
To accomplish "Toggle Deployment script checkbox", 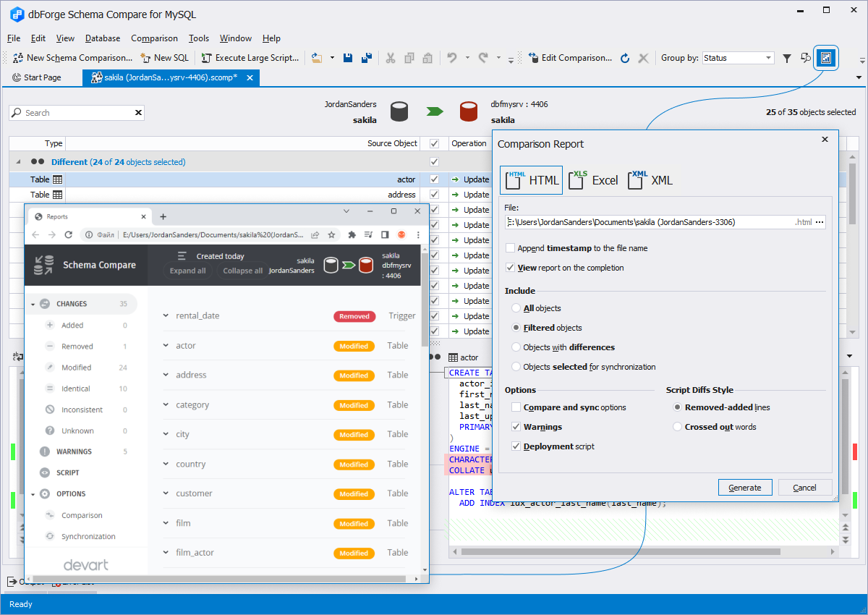I will click(516, 446).
